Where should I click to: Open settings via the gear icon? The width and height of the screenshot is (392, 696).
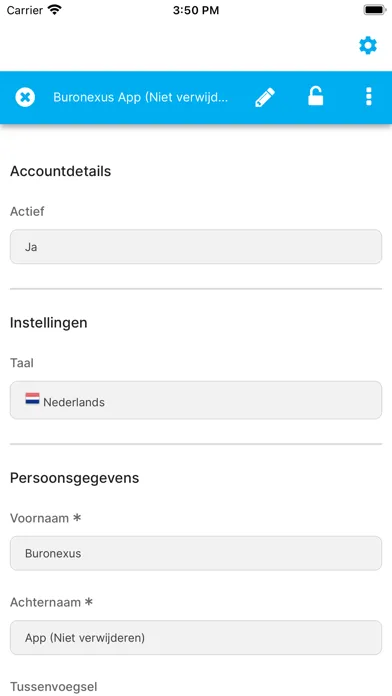(x=368, y=45)
